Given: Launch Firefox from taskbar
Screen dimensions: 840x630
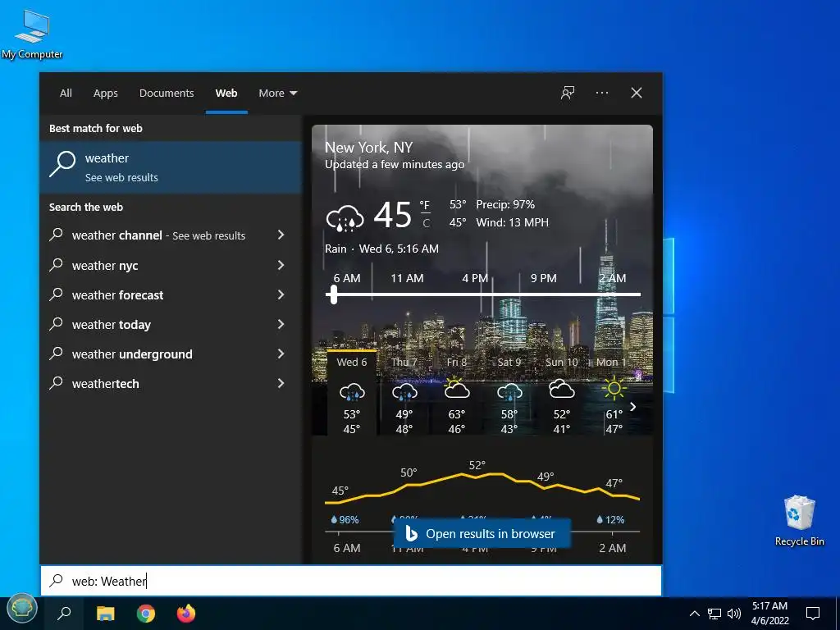Looking at the screenshot, I should [186, 613].
